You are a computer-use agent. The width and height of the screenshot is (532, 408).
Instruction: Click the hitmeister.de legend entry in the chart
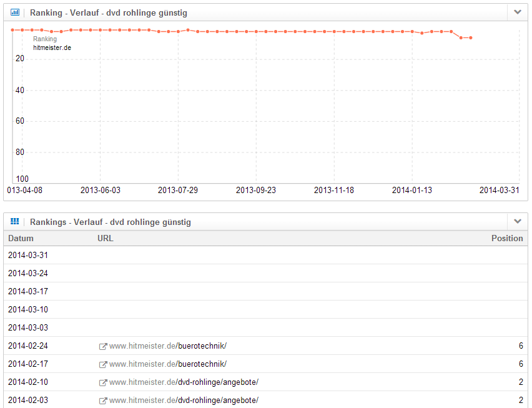pyautogui.click(x=52, y=47)
